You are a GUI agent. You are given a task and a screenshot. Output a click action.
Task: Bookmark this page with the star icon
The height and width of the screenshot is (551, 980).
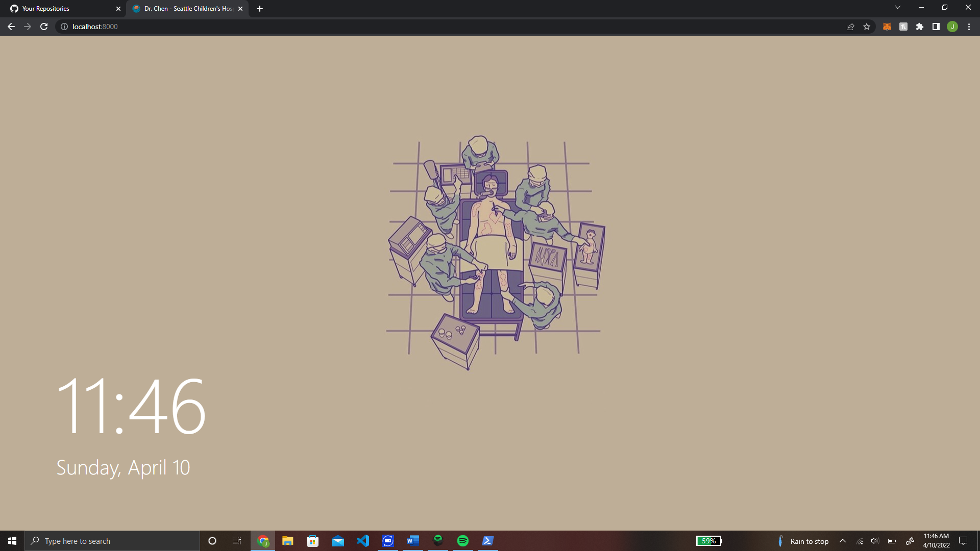867,27
